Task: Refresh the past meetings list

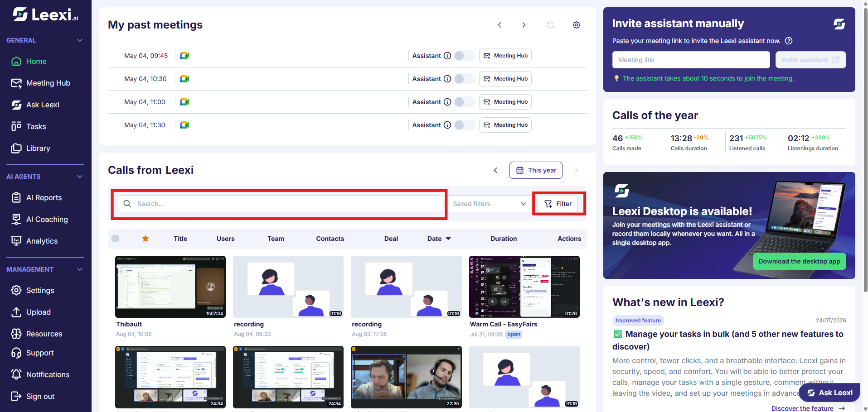Action: tap(550, 25)
